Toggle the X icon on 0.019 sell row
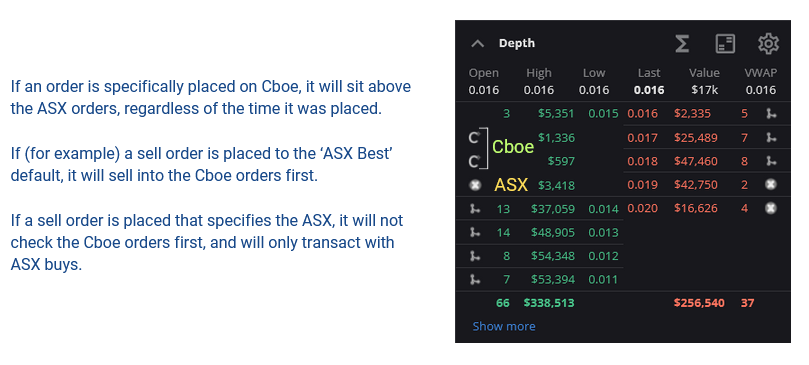 (x=771, y=184)
